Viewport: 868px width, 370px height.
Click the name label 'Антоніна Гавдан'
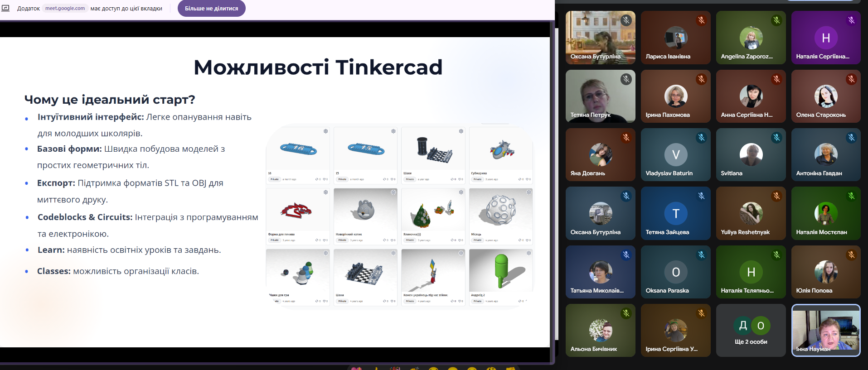pos(819,173)
